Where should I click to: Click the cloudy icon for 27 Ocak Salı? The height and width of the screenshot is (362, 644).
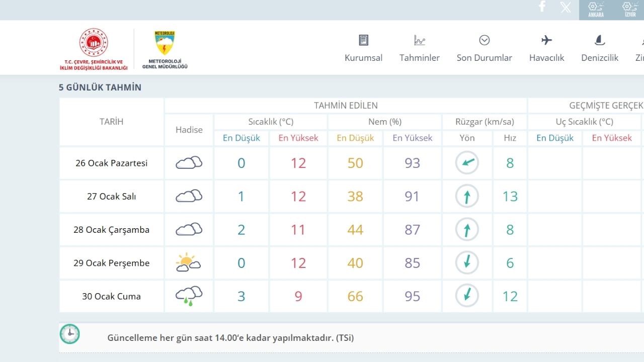tap(189, 196)
